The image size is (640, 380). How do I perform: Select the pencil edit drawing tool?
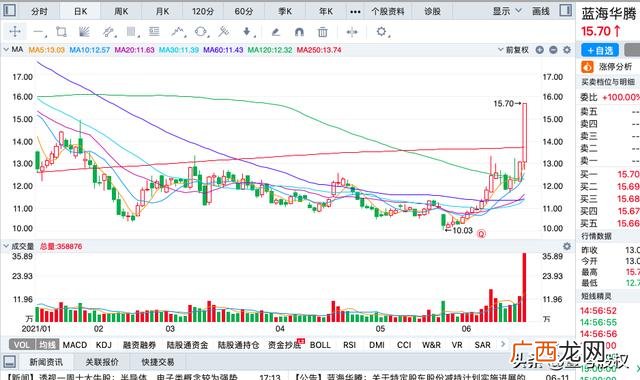(x=276, y=32)
